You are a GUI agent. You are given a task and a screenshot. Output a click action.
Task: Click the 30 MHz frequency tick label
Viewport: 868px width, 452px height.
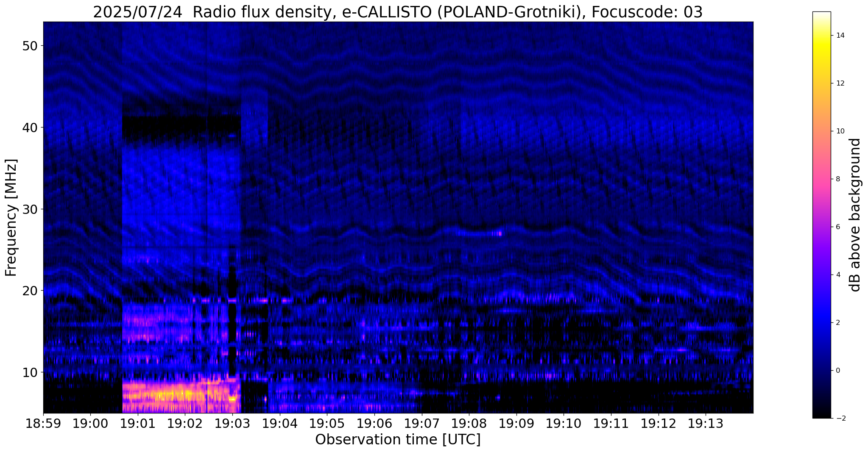[x=29, y=209]
